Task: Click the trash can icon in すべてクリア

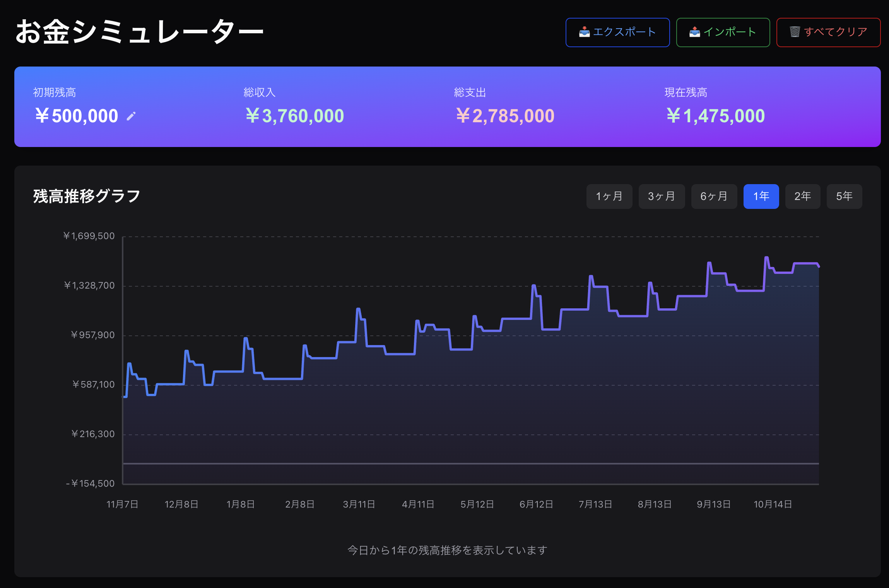Action: [x=795, y=32]
